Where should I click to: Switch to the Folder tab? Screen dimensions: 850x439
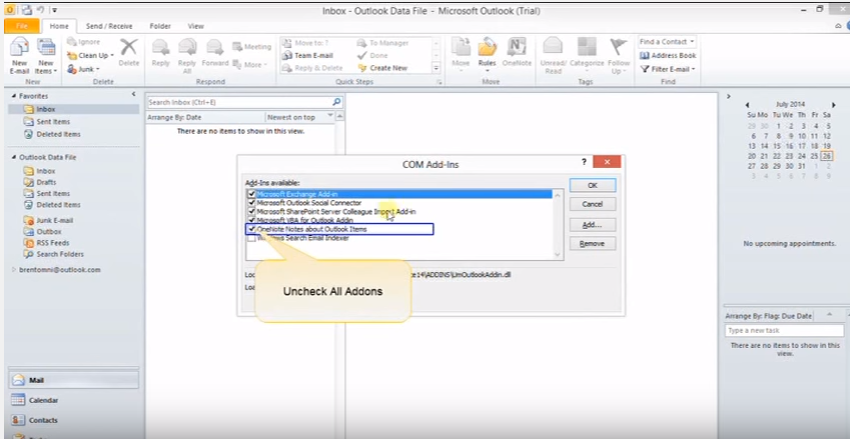[160, 26]
